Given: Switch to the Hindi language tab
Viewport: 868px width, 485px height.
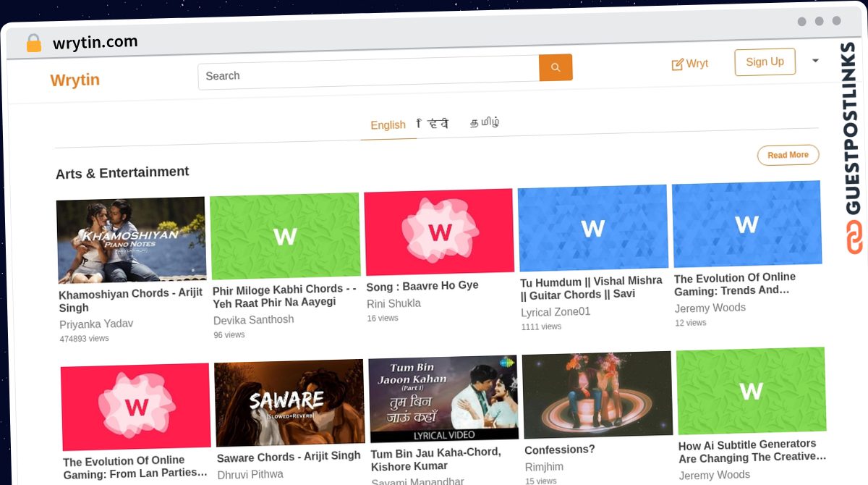Looking at the screenshot, I should pyautogui.click(x=434, y=123).
